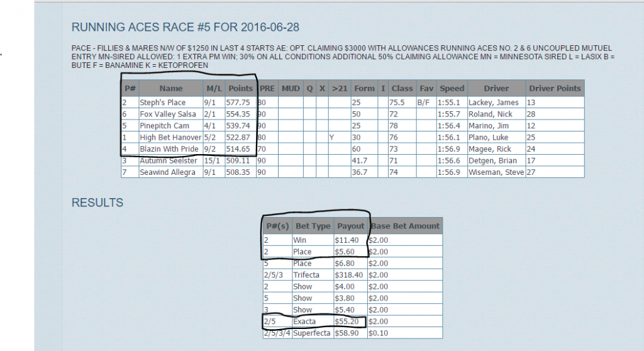
Task: Click points value 554.35
Action: point(238,114)
